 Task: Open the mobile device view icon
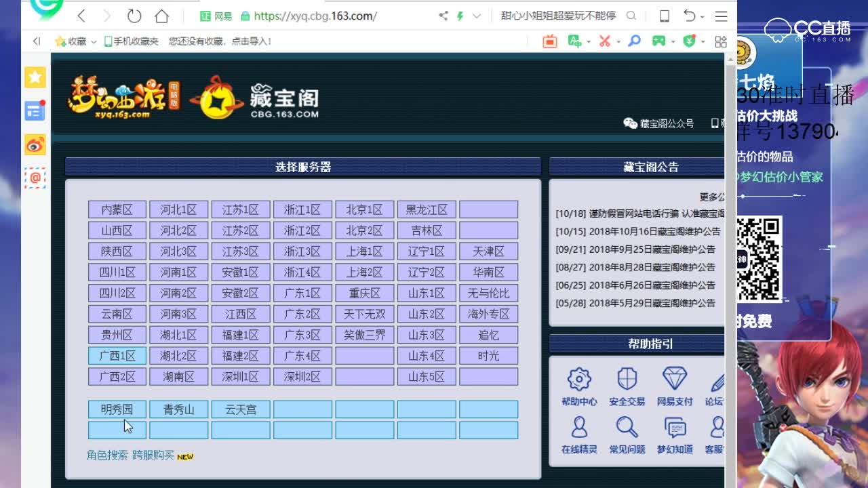(665, 16)
